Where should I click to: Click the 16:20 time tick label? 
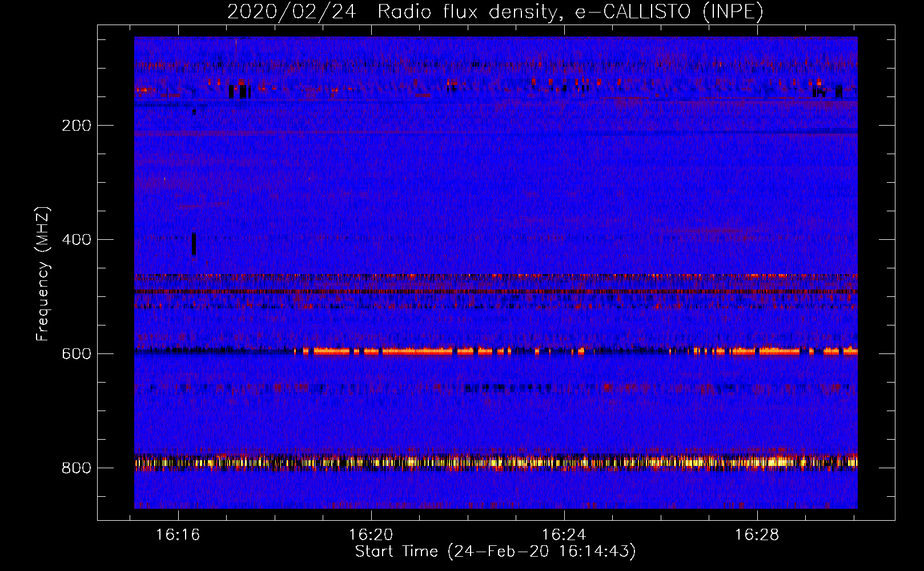click(x=371, y=535)
